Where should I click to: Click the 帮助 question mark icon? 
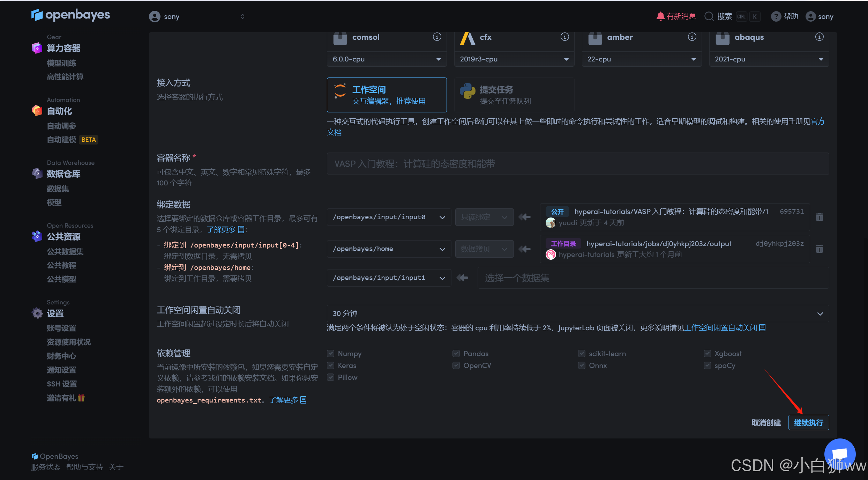pyautogui.click(x=776, y=16)
